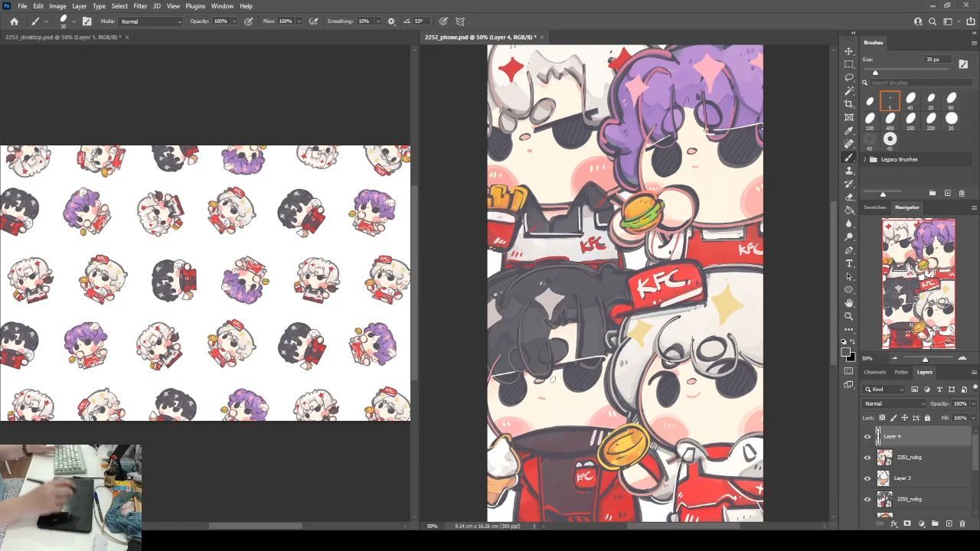Pick the Crop tool
980x551 pixels.
848,104
